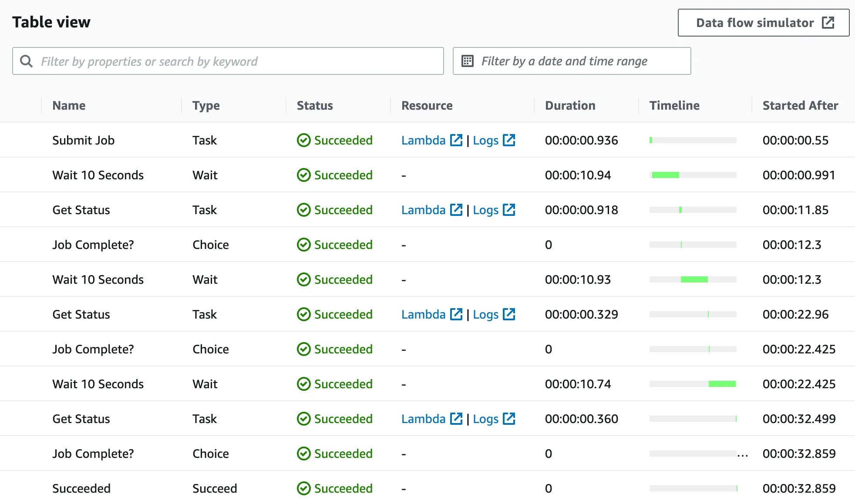The width and height of the screenshot is (855, 504).
Task: Click green check icon in the final Succeeded row
Action: pyautogui.click(x=303, y=488)
